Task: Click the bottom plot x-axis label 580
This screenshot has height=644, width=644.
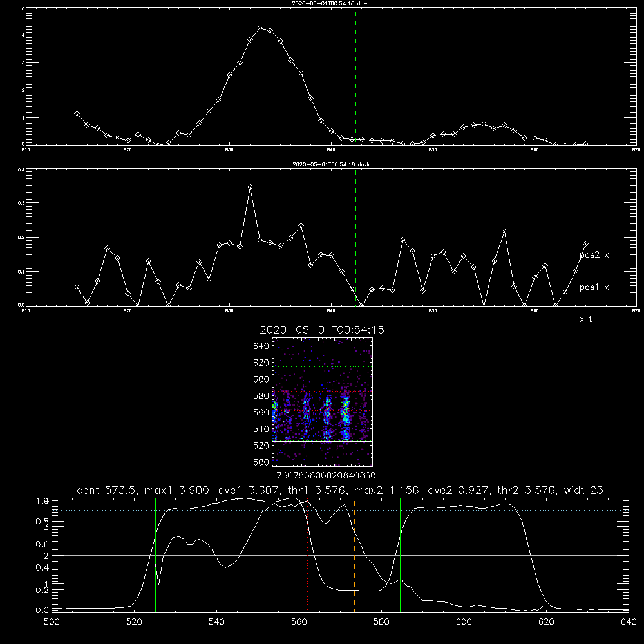Action: pyautogui.click(x=381, y=622)
